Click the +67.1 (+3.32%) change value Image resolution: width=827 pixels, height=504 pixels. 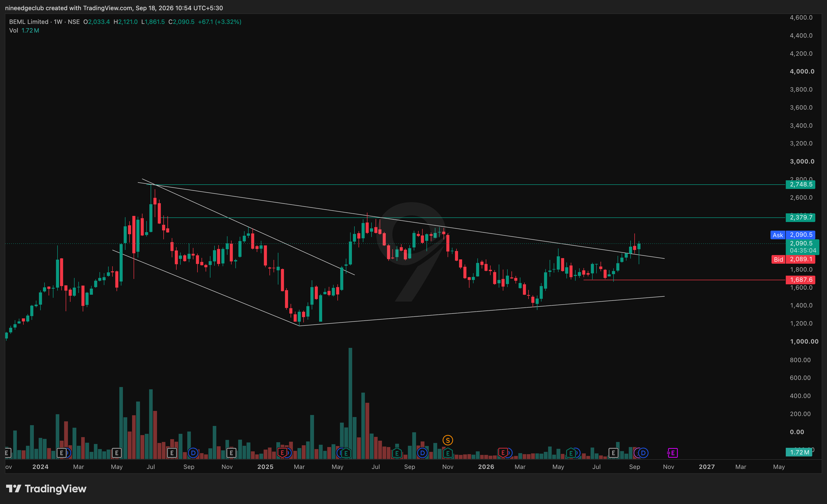pos(220,22)
